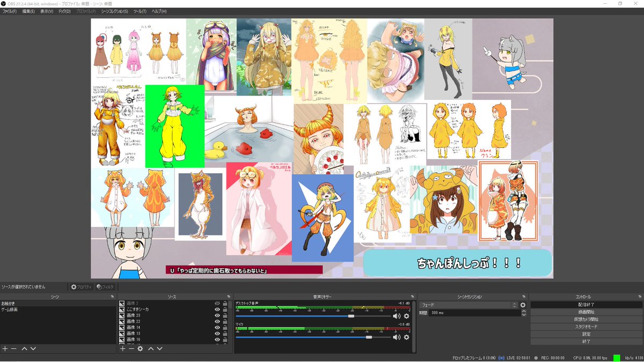
Task: Open the ヘルプ(H) menu
Action: click(159, 11)
